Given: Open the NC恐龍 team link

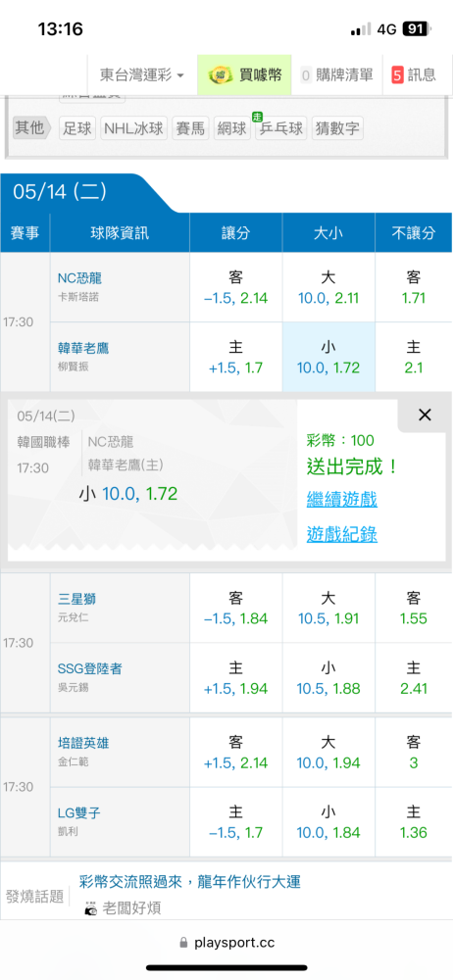Looking at the screenshot, I should click(77, 278).
